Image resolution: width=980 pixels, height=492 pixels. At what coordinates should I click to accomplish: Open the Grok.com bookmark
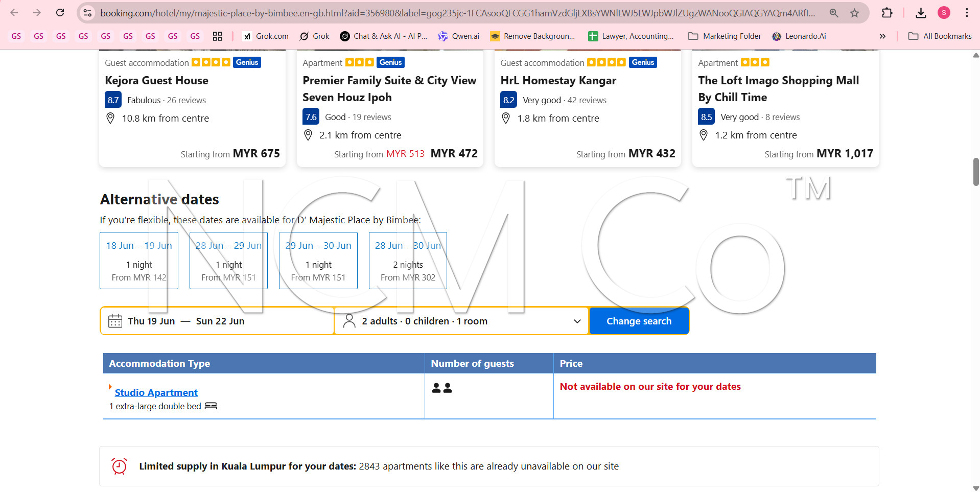[x=266, y=36]
